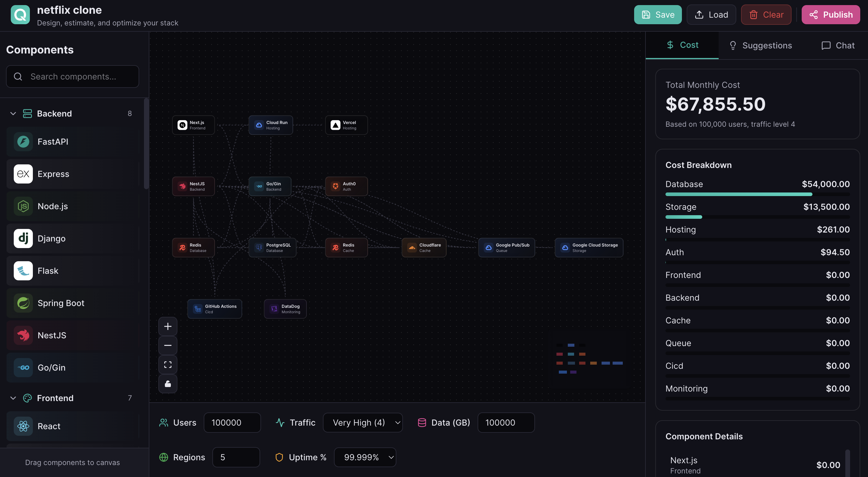Select the FastAPI component icon
The height and width of the screenshot is (477, 868).
(23, 142)
